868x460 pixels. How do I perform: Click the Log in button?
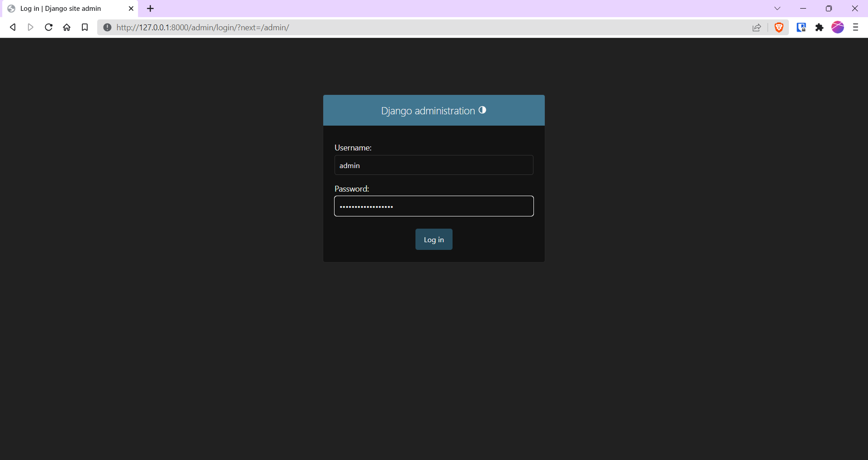click(434, 239)
